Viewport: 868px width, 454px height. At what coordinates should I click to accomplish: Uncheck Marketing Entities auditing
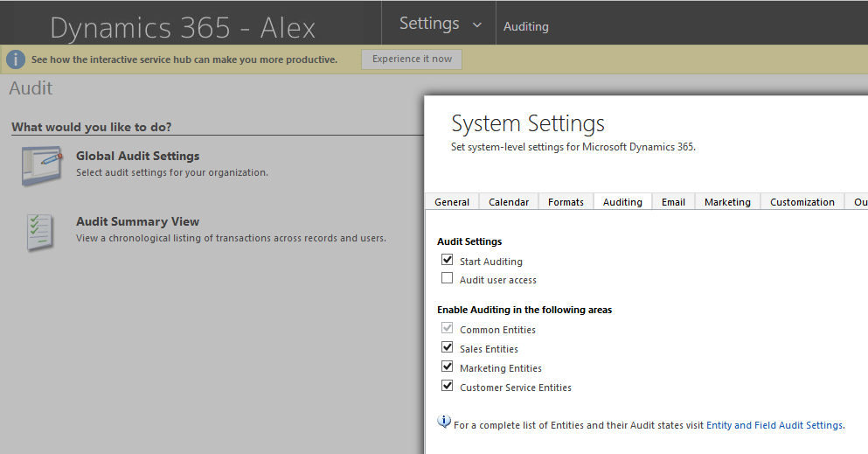(448, 367)
